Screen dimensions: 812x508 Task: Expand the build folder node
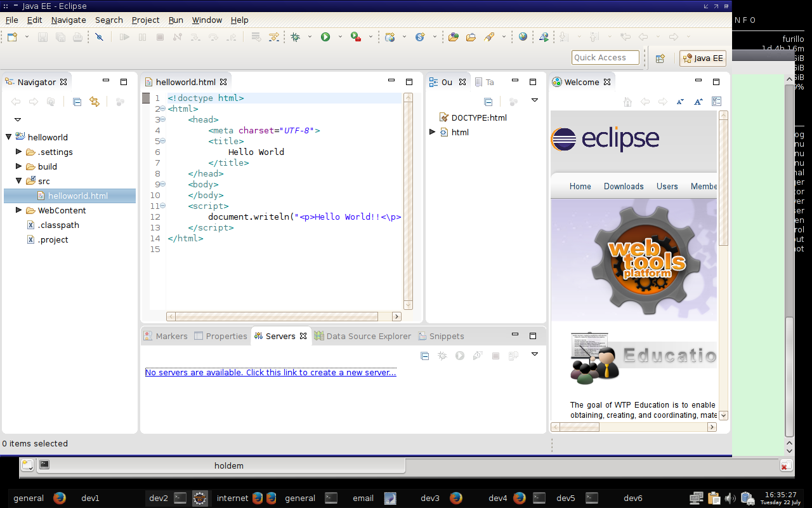click(x=18, y=166)
